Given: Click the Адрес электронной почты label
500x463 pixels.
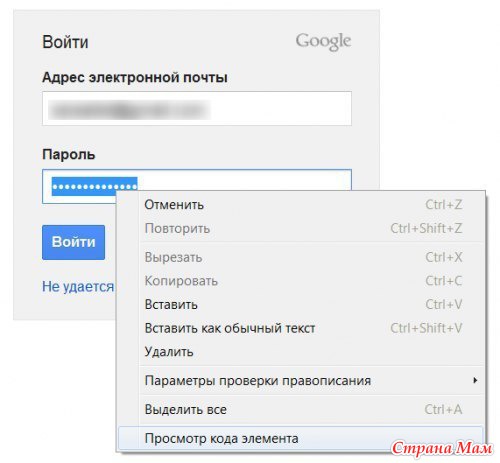Looking at the screenshot, I should [x=135, y=78].
